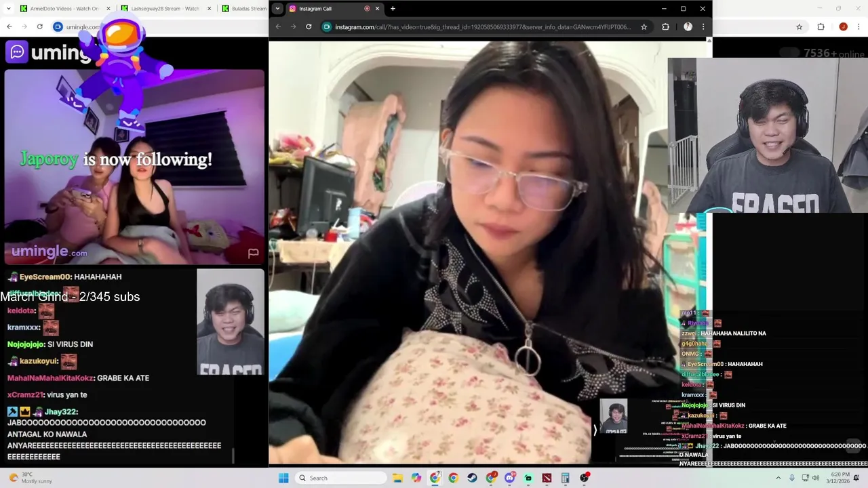Click EyeScream00 username in left chat

pos(45,277)
